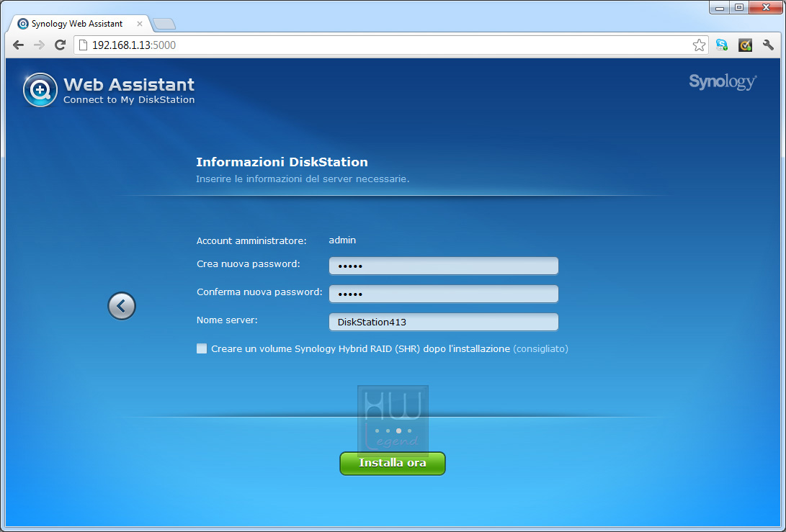786x532 pixels.
Task: Click the Inserire le informazioni instruction text
Action: pos(303,179)
